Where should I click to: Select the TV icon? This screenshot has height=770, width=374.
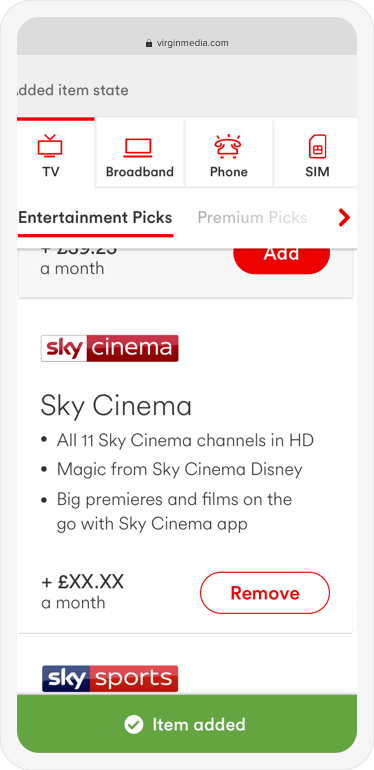50,146
